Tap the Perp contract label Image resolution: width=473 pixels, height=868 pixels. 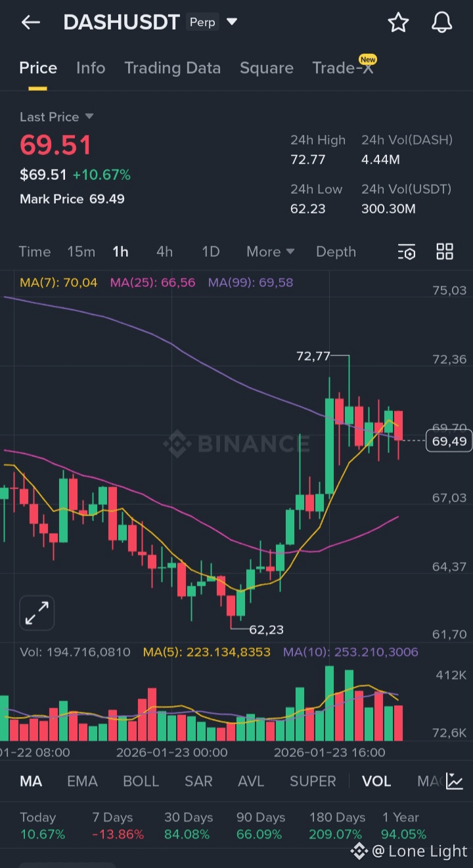(202, 22)
